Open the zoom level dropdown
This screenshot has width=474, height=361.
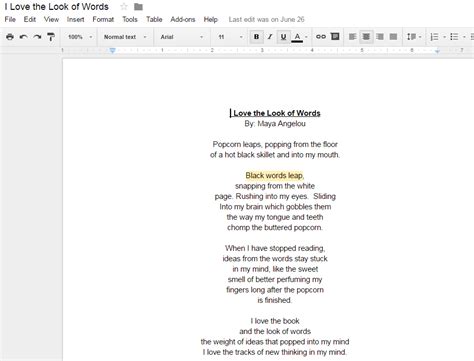80,37
